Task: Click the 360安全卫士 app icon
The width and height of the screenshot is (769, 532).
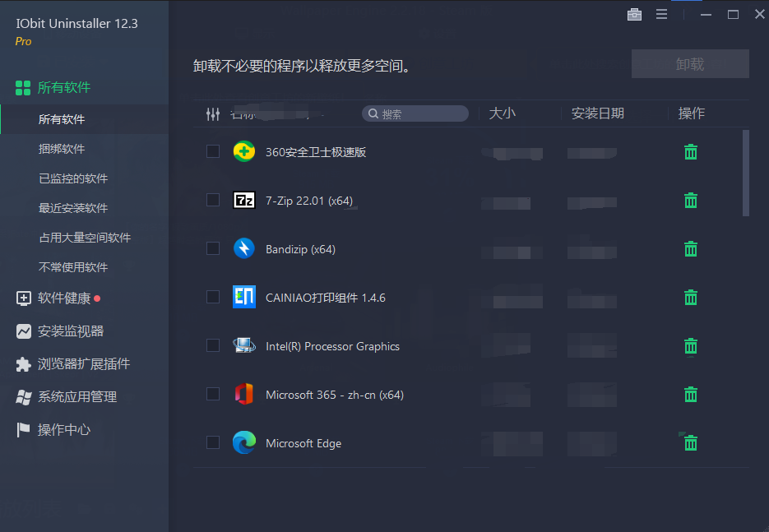Action: 243,151
